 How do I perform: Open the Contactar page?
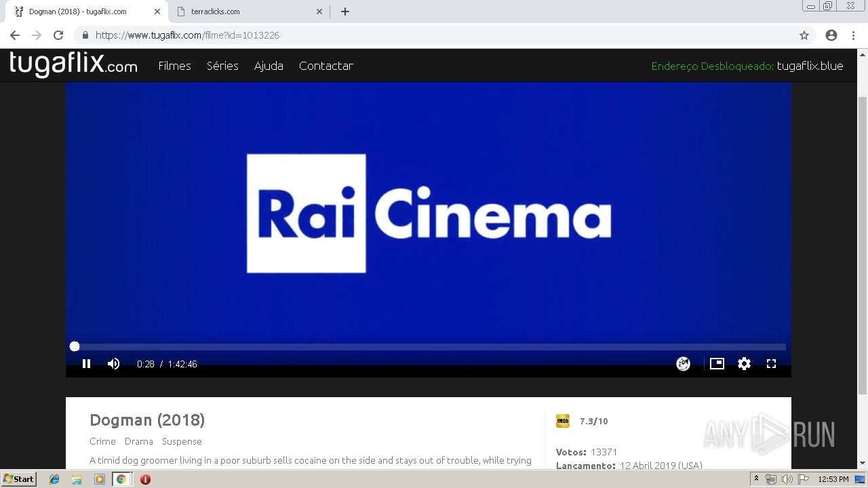point(326,66)
